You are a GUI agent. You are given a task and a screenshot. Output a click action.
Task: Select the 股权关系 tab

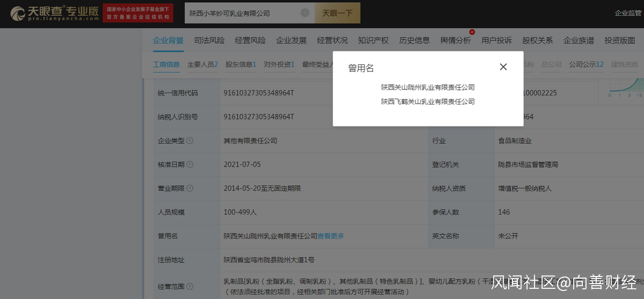point(538,40)
